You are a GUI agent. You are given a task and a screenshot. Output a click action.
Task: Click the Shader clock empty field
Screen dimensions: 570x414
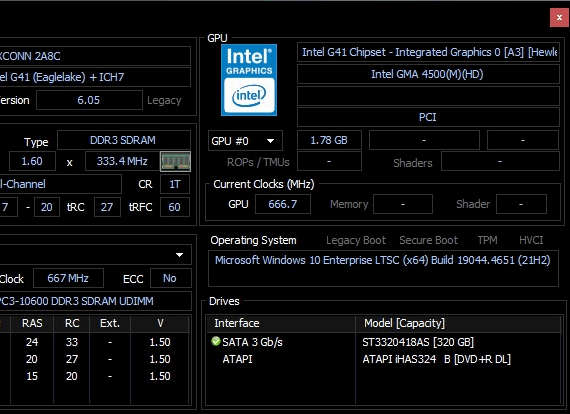(521, 204)
